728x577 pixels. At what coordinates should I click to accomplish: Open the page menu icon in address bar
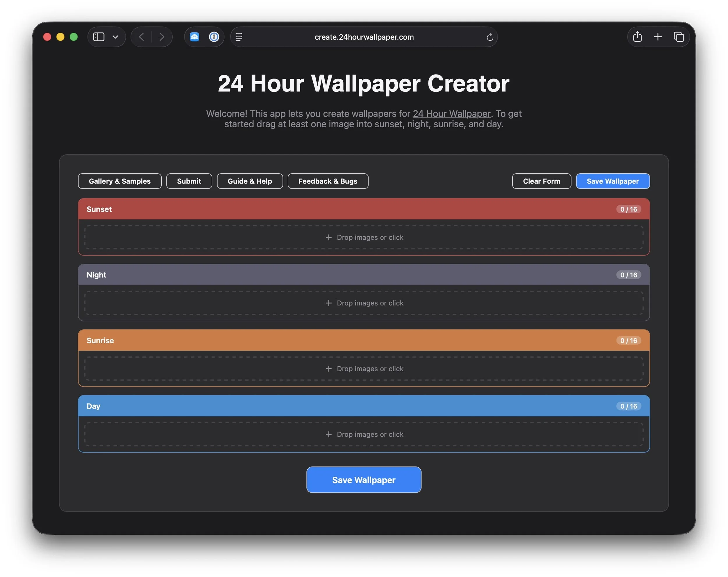coord(239,37)
